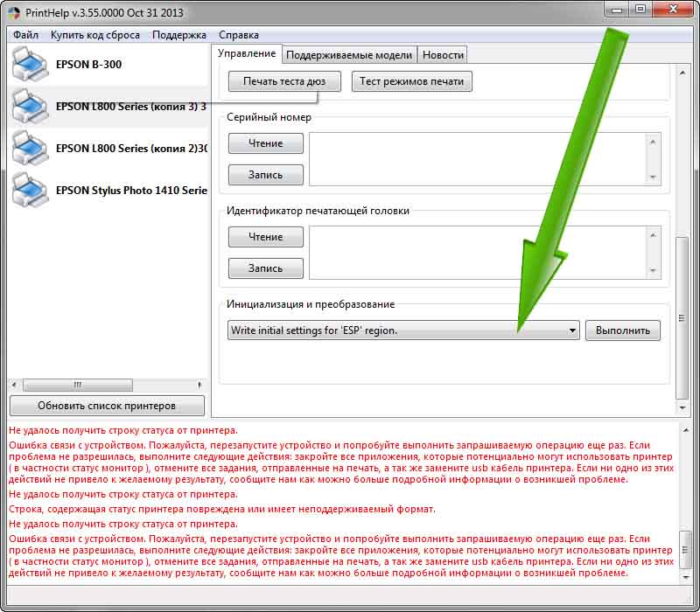Click head identifier field scroll-up arrow
Screen dimensions: 700x612
[653, 235]
